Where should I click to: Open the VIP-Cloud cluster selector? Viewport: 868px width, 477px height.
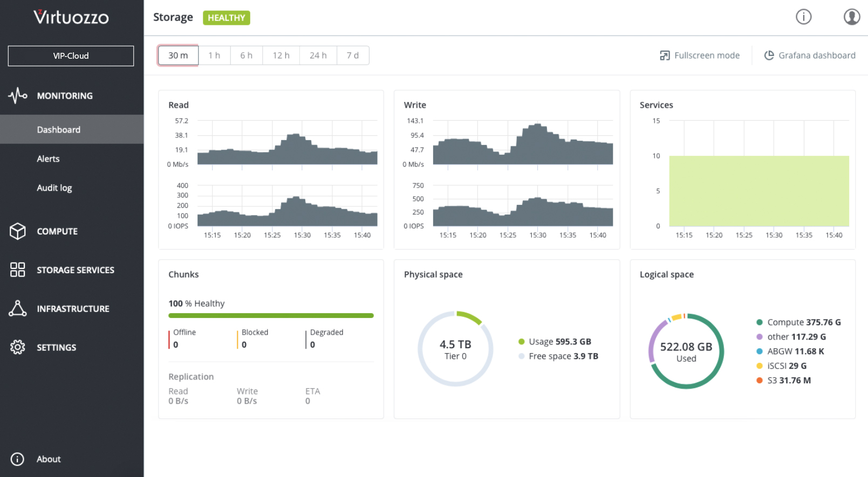(71, 56)
